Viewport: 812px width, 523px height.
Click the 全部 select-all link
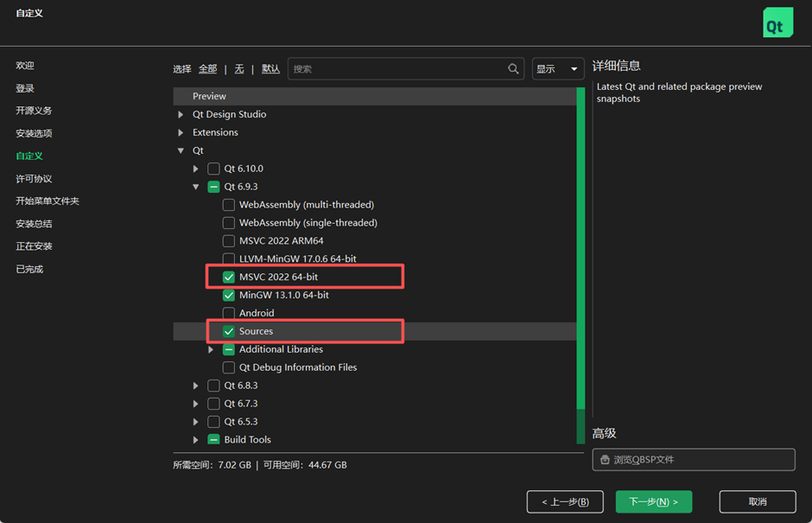click(x=207, y=68)
